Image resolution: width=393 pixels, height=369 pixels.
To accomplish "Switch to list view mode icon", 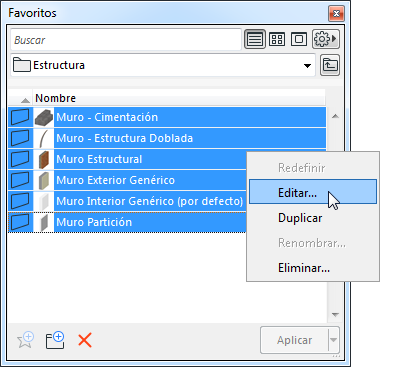I will (x=255, y=39).
